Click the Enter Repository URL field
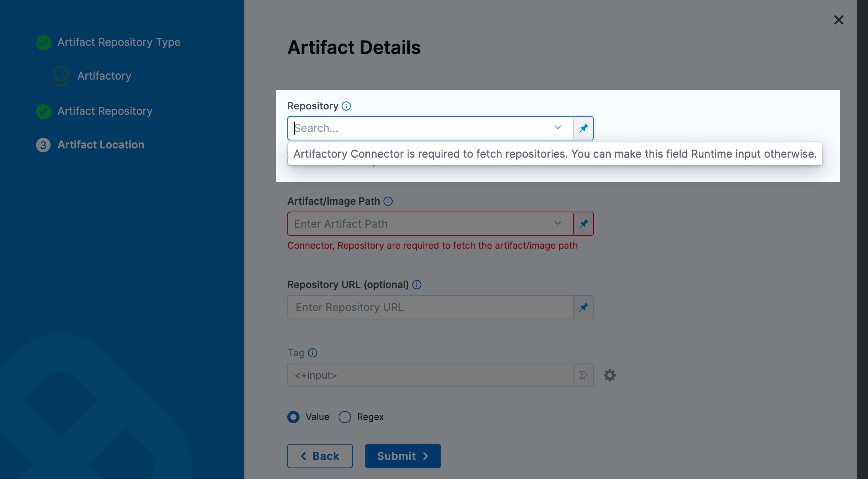Image resolution: width=868 pixels, height=479 pixels. pyautogui.click(x=430, y=307)
